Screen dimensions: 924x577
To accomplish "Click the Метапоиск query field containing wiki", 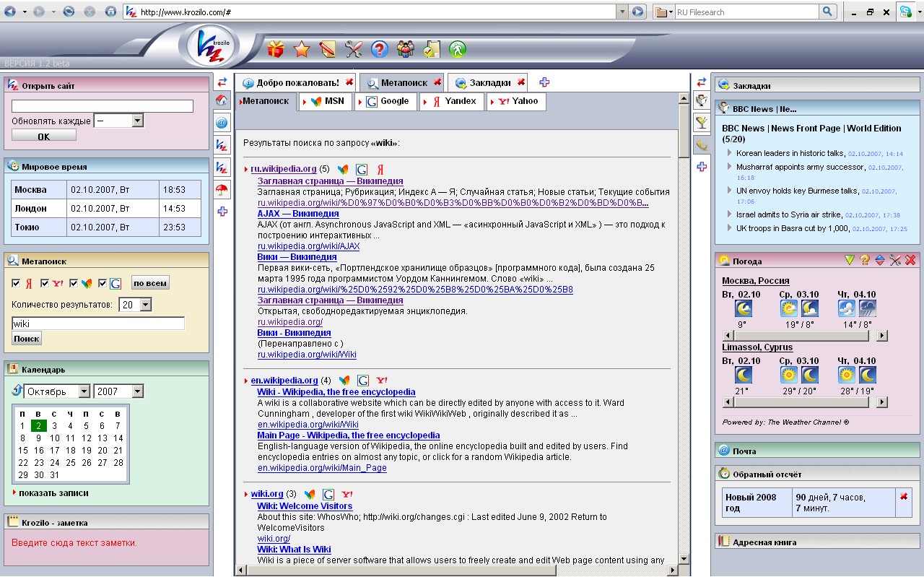I will click(98, 324).
